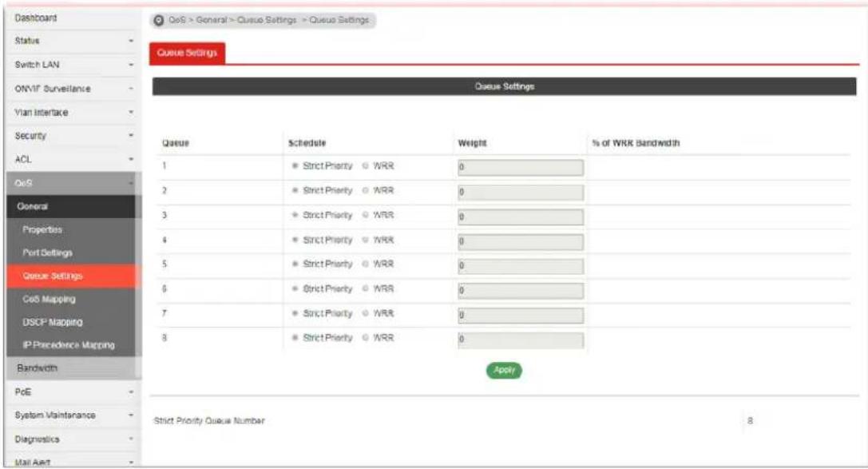Viewport: 868px width, 469px height.
Task: Switch to the Queue Settings tab
Action: [187, 54]
